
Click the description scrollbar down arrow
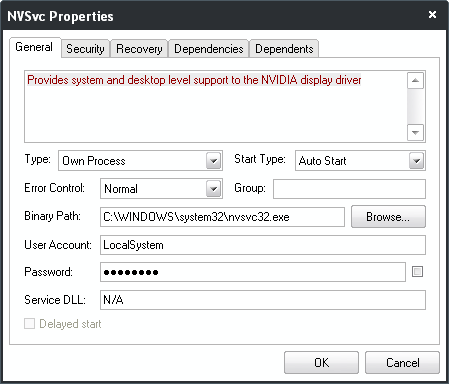click(x=415, y=132)
